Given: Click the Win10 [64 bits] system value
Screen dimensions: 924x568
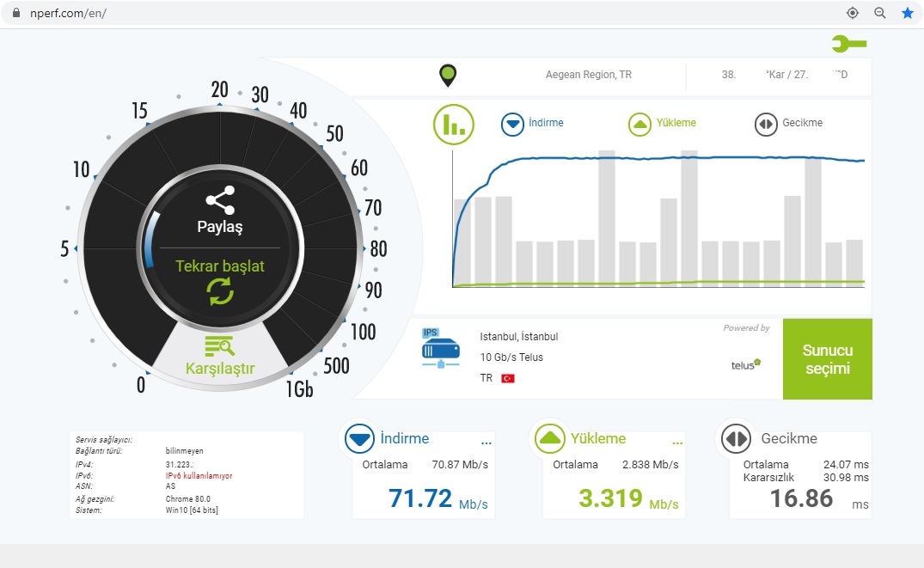Looking at the screenshot, I should coord(192,510).
